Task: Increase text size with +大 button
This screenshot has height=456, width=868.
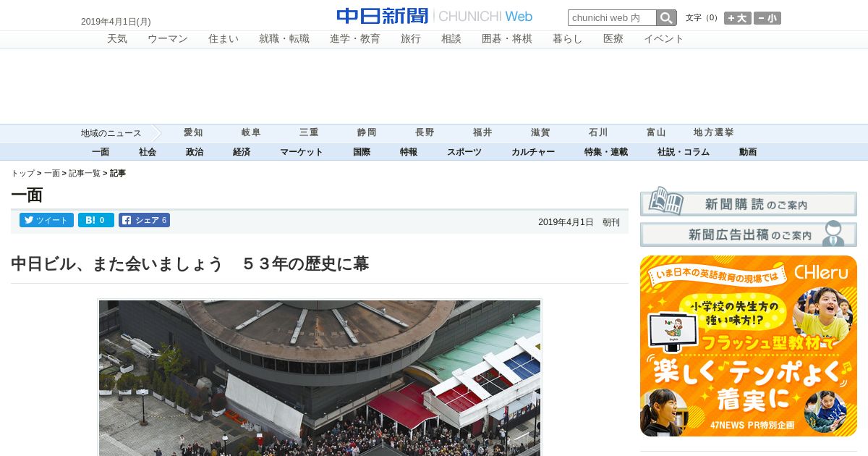Action: (x=738, y=18)
